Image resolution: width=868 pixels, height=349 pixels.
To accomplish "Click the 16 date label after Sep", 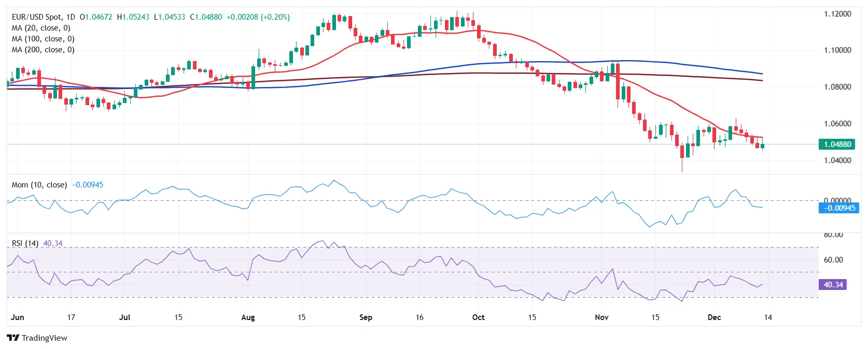I will [x=419, y=317].
